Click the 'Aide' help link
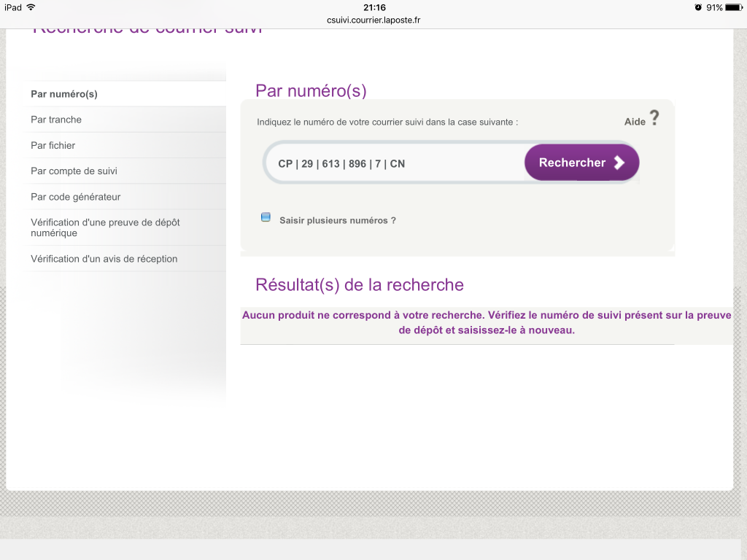 coord(635,122)
